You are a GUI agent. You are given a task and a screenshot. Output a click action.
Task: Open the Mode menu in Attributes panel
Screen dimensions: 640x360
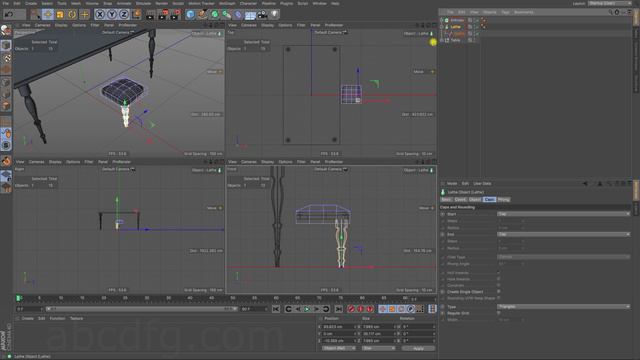pyautogui.click(x=452, y=184)
